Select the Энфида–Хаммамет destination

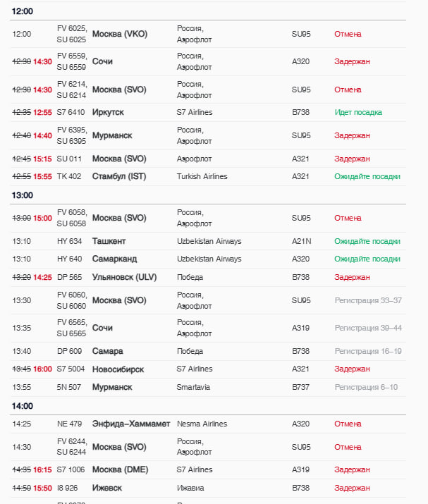131,424
